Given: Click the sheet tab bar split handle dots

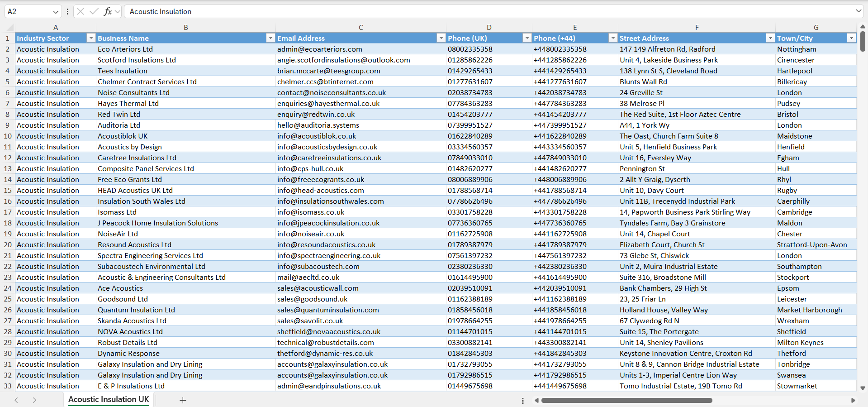Looking at the screenshot, I should [x=523, y=401].
